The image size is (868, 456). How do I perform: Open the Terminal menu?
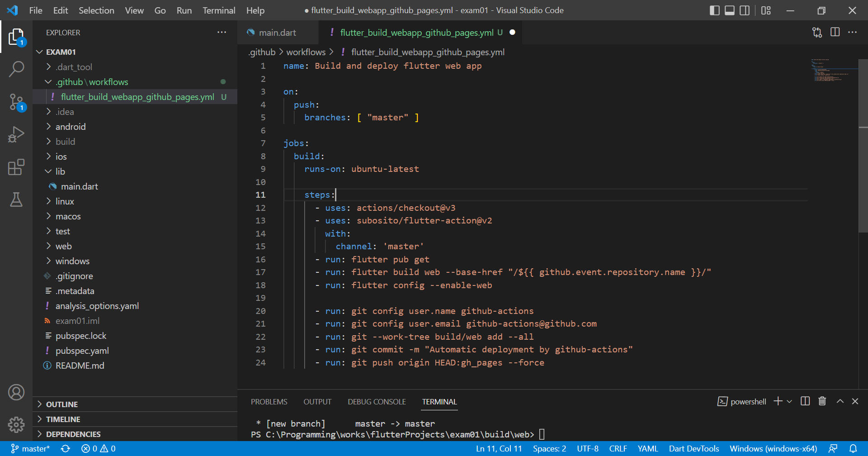[x=219, y=10]
